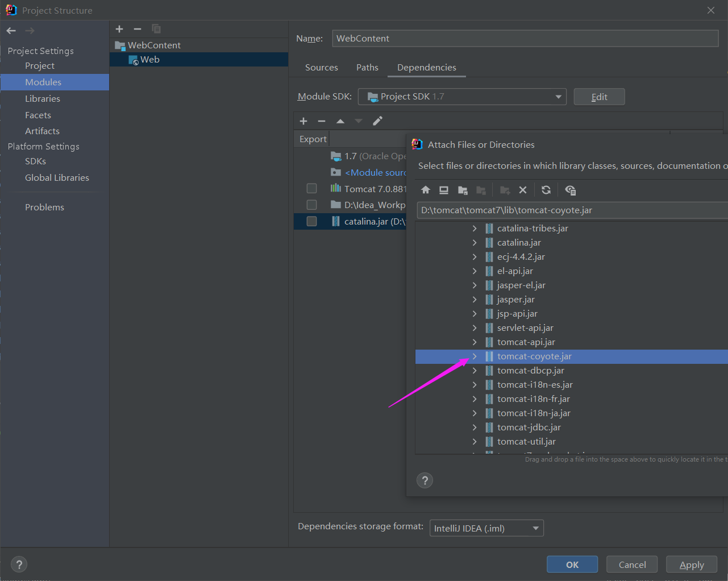
Task: Jump to the Project directory icon
Action: tap(463, 190)
